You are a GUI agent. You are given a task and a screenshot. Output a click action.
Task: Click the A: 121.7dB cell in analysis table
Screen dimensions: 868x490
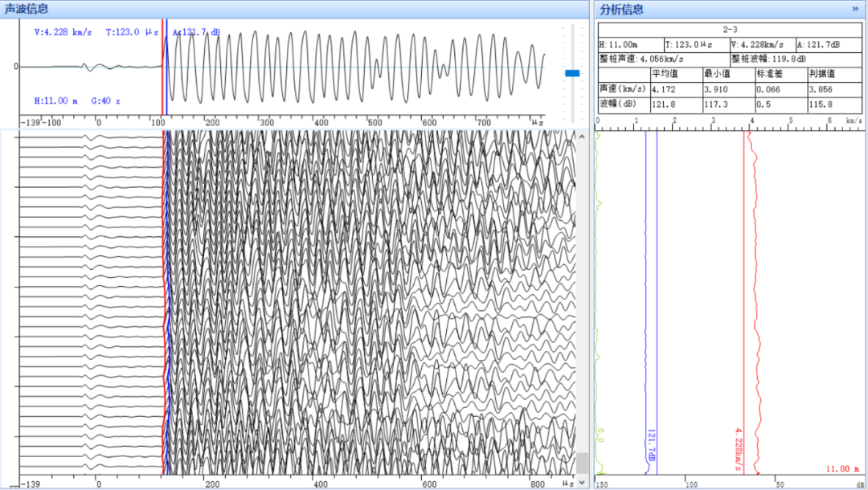tap(829, 45)
